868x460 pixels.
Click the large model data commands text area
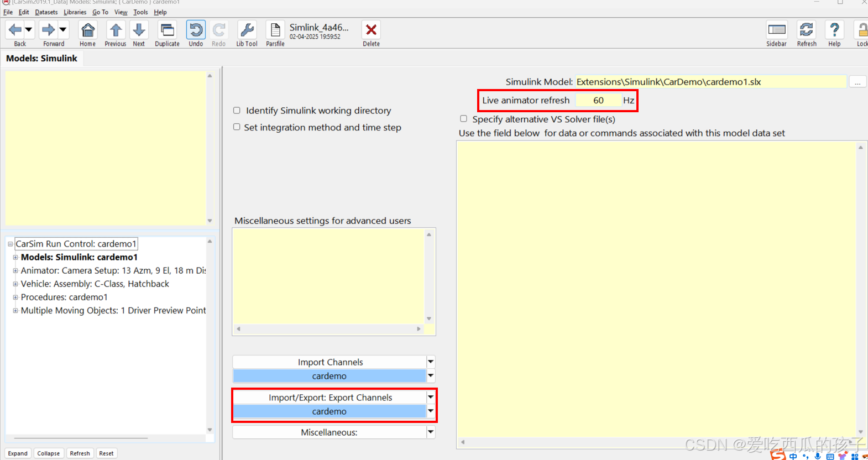pyautogui.click(x=657, y=289)
